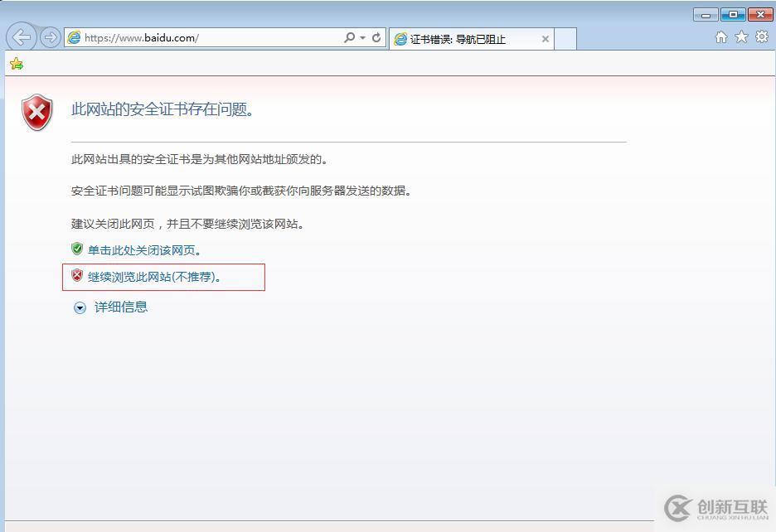The width and height of the screenshot is (776, 532).
Task: Click the Forward navigation arrow
Action: tap(50, 37)
